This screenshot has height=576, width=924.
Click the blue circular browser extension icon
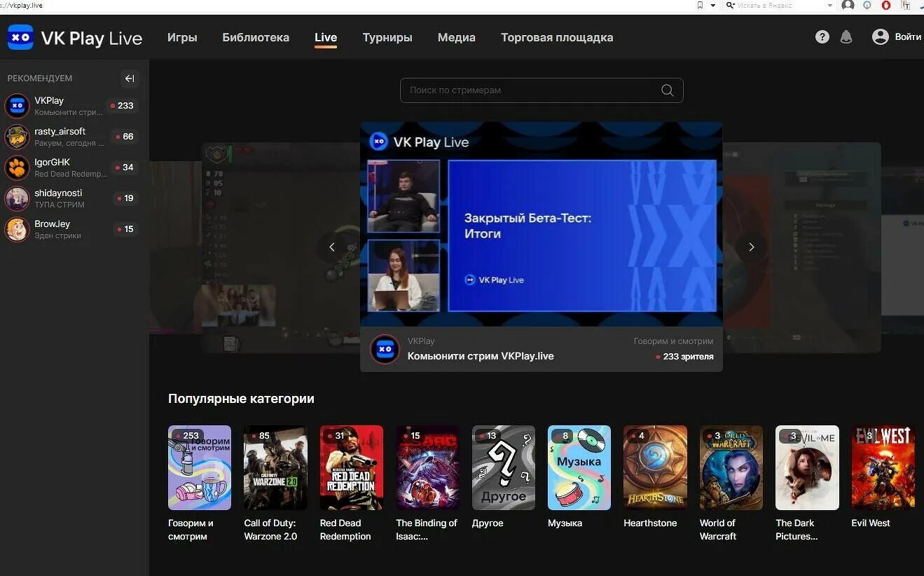867,5
